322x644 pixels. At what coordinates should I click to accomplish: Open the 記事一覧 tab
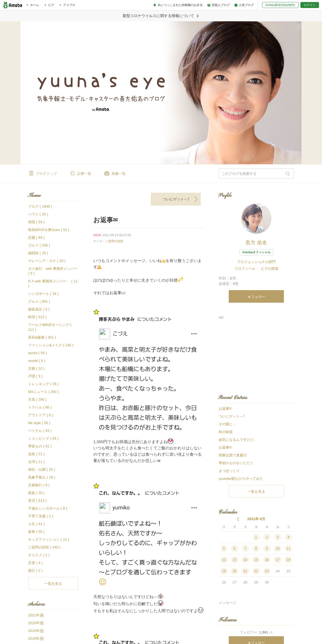click(81, 174)
